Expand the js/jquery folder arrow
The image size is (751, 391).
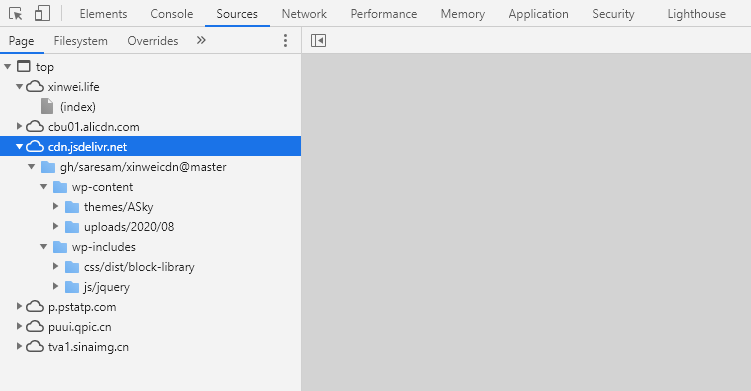[56, 286]
